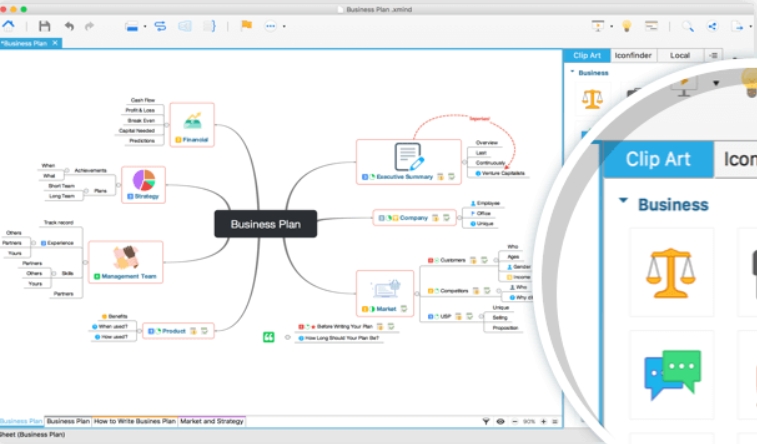Select the Management Team topic node
Image resolution: width=757 pixels, height=444 pixels.
click(126, 262)
